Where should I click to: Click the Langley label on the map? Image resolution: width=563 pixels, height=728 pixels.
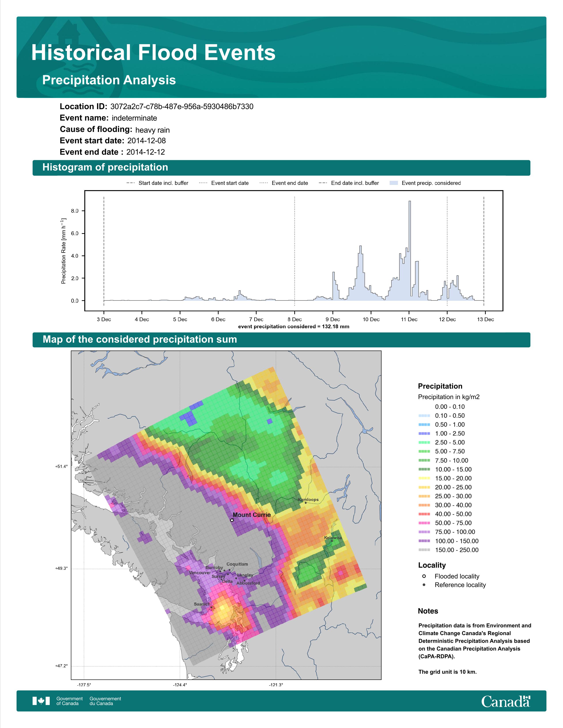click(245, 575)
